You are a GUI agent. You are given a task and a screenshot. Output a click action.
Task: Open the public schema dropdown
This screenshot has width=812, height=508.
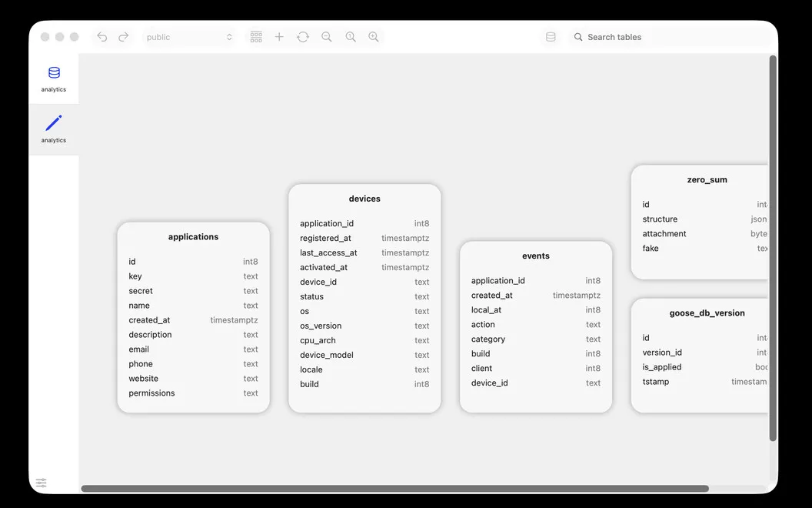(189, 37)
